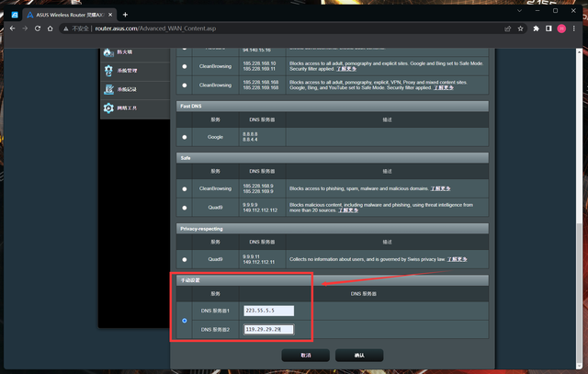Open 系统管理 administration sidebar icon
This screenshot has width=588, height=374.
(109, 70)
